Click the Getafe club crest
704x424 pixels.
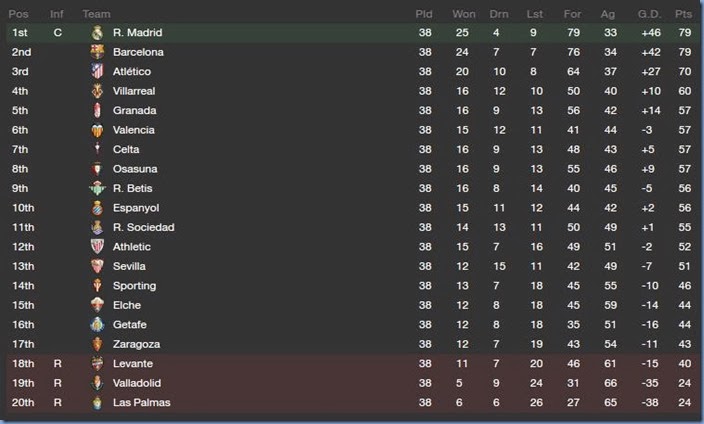coord(97,325)
